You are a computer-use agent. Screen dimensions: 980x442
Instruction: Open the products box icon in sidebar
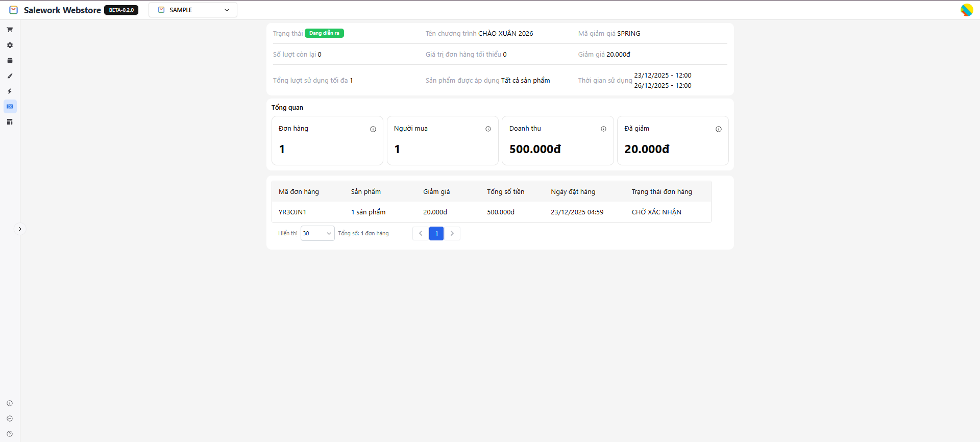point(10,60)
